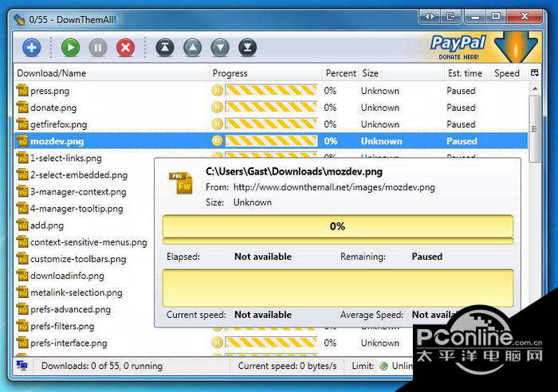
Task: Click the DownThemAll title bar icon
Action: [x=19, y=19]
